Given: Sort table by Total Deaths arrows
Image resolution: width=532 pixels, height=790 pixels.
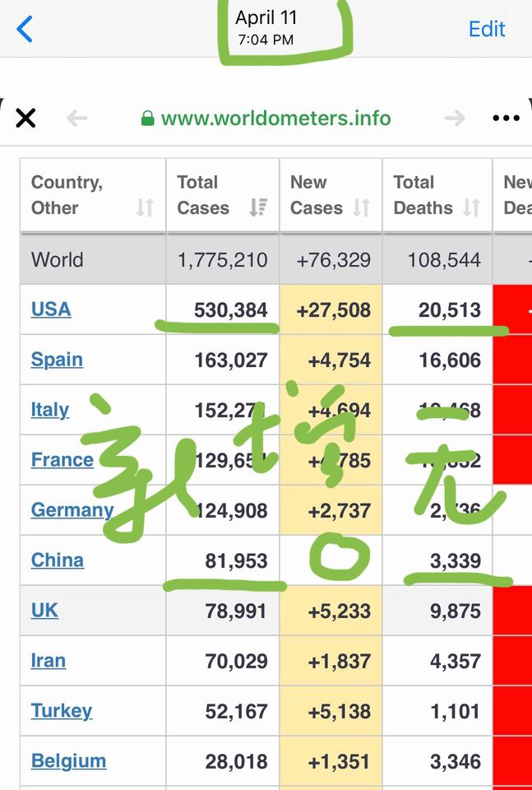Looking at the screenshot, I should pos(471,208).
